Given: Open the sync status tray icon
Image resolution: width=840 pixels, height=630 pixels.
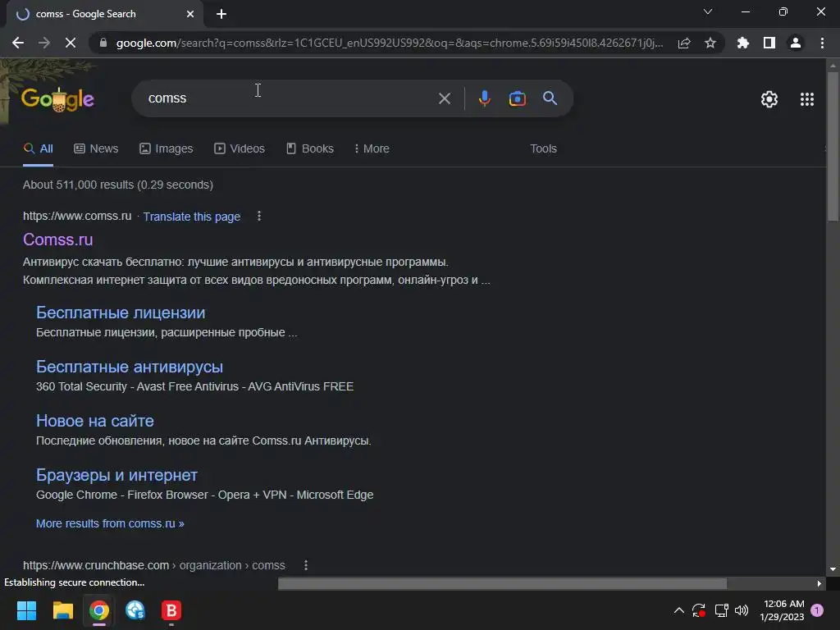Looking at the screenshot, I should 699,610.
